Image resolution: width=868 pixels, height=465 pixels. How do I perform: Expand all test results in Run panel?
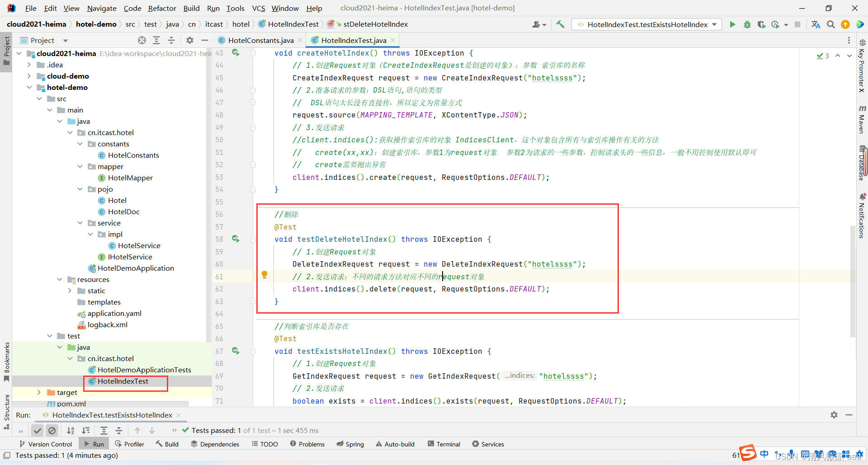(x=104, y=430)
